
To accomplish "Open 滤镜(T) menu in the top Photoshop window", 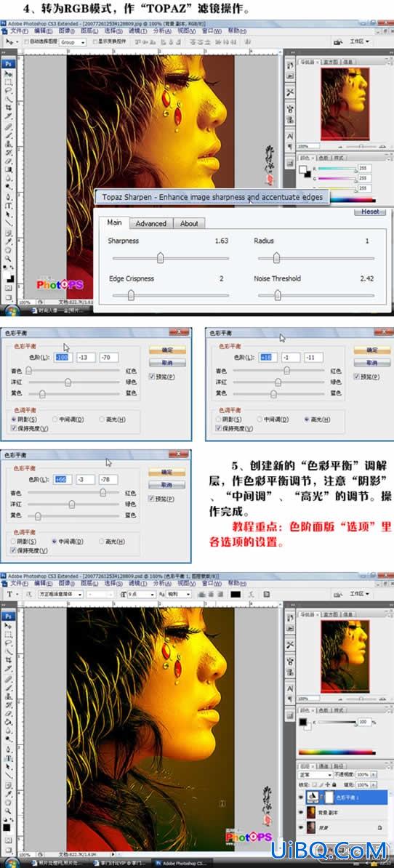I will point(138,31).
